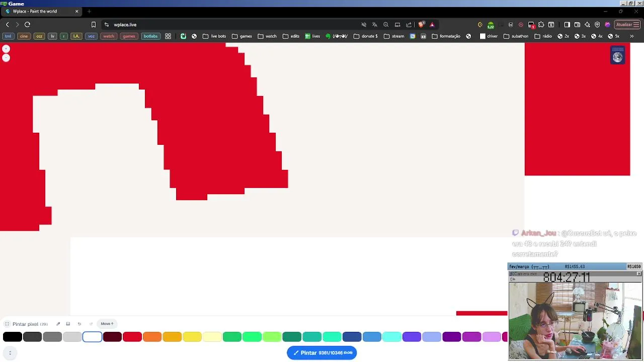This screenshot has height=362, width=644.
Task: Show more bookmarks with double chevron
Action: [x=631, y=36]
